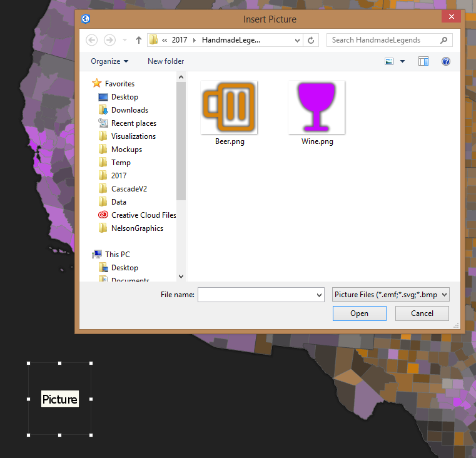Click the folder icon in address bar
The image size is (476, 458).
[x=154, y=40]
